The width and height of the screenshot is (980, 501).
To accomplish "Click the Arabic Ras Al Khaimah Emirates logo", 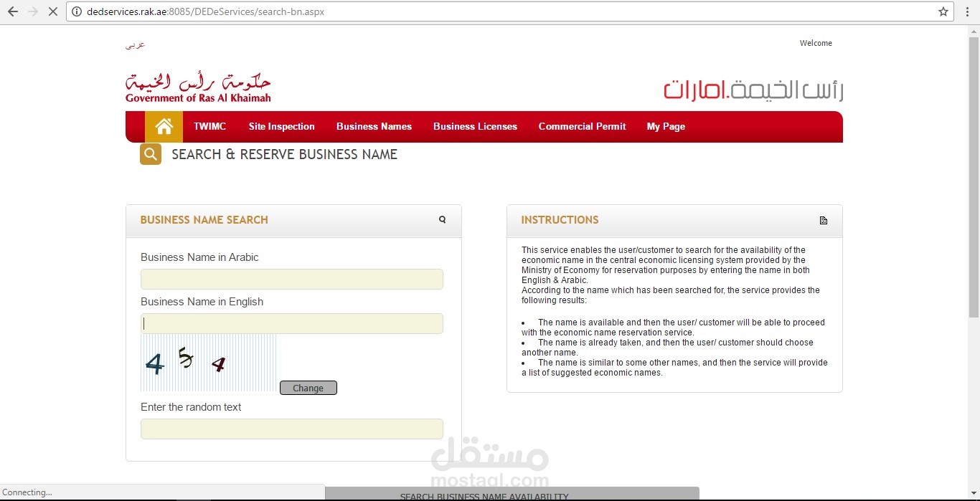I will click(753, 89).
